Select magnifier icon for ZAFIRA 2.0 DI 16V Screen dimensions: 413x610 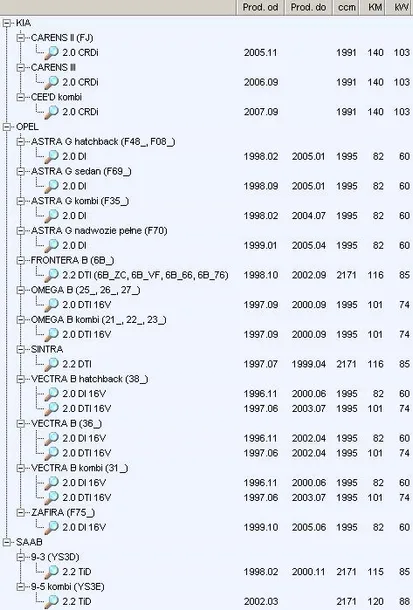(x=51, y=527)
